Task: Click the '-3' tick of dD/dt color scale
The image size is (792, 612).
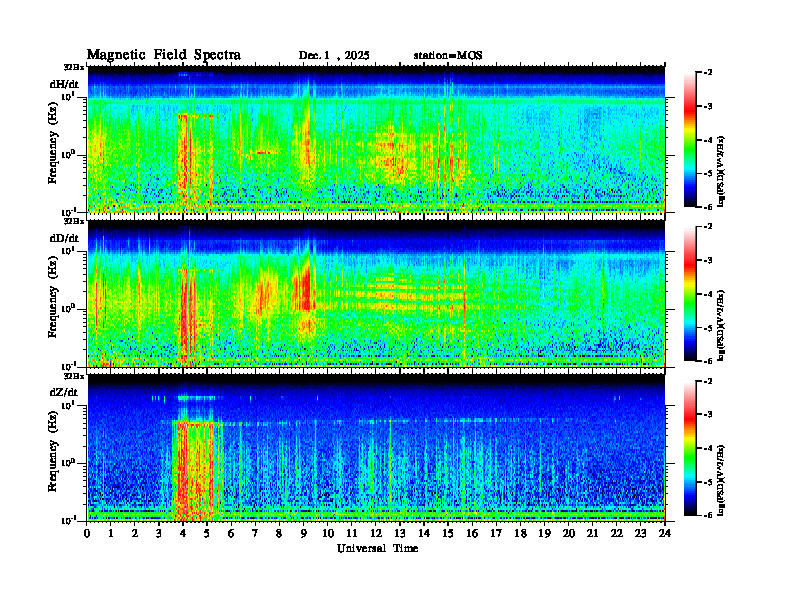Action: point(709,261)
